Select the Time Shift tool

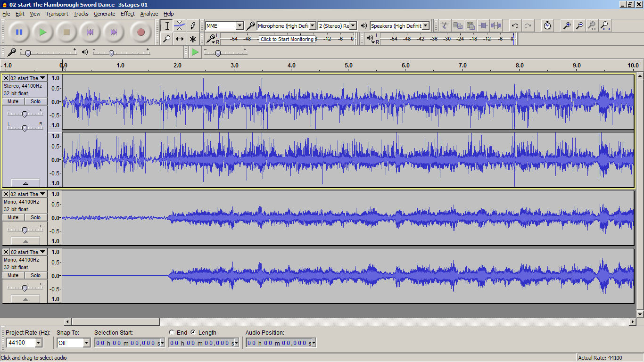click(x=180, y=39)
